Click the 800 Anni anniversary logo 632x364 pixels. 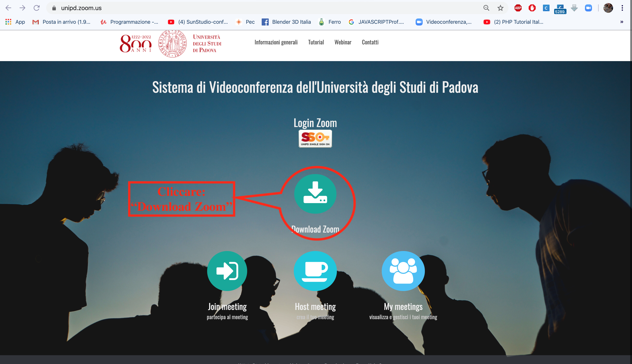(135, 44)
